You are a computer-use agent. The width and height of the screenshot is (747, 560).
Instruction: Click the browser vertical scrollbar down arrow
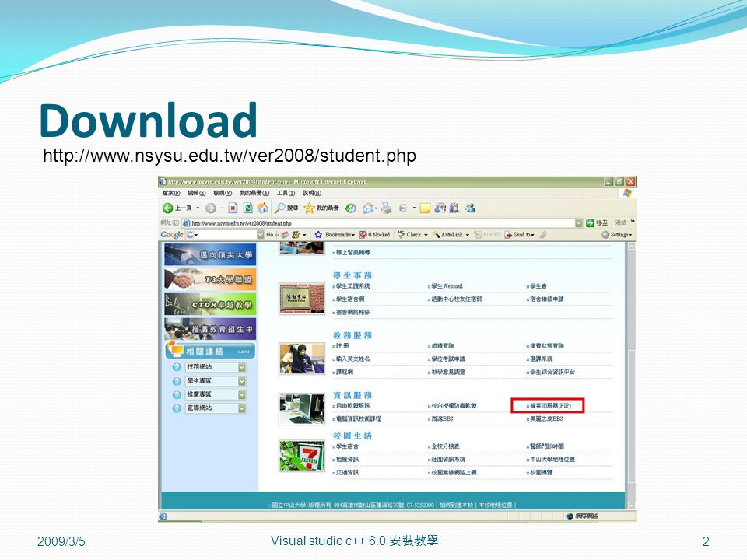(631, 506)
